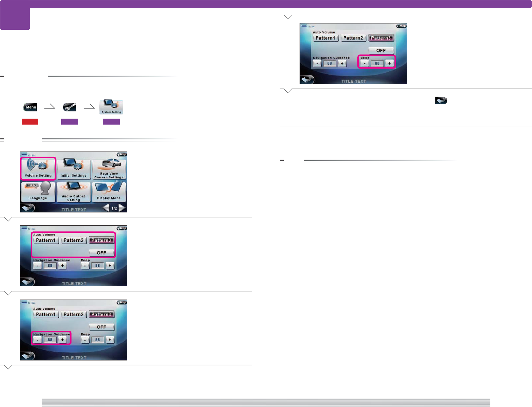This screenshot has width=532, height=407.
Task: Click purple label below the wrench icon
Action: (70, 121)
